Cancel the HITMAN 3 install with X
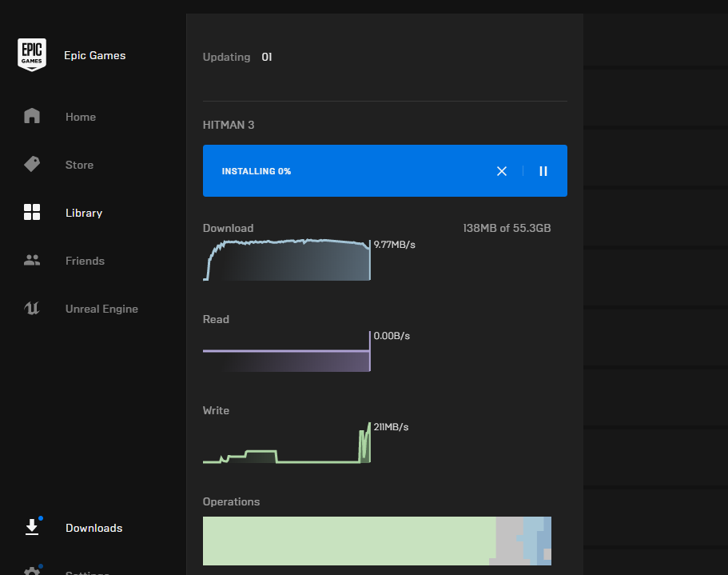The image size is (728, 575). point(502,171)
